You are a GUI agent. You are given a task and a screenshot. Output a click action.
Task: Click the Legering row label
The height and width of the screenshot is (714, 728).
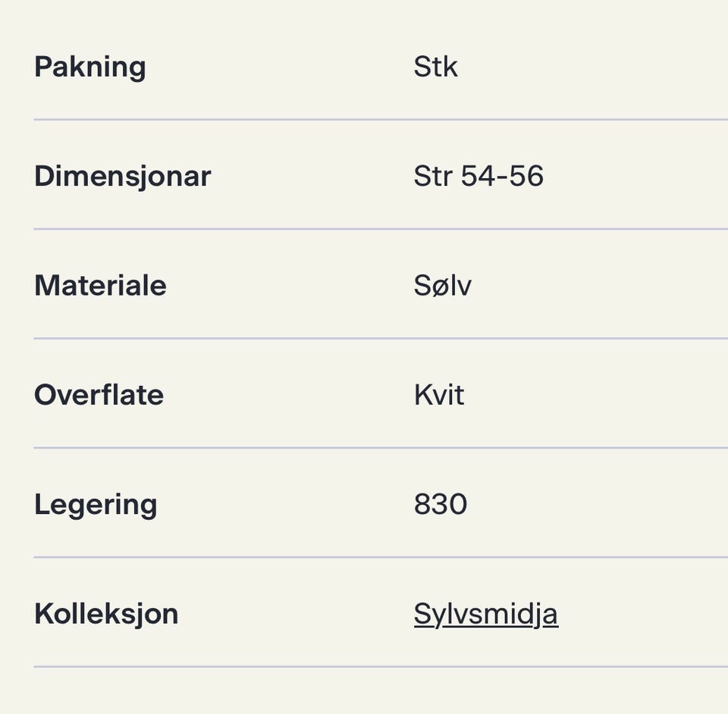coord(96,505)
